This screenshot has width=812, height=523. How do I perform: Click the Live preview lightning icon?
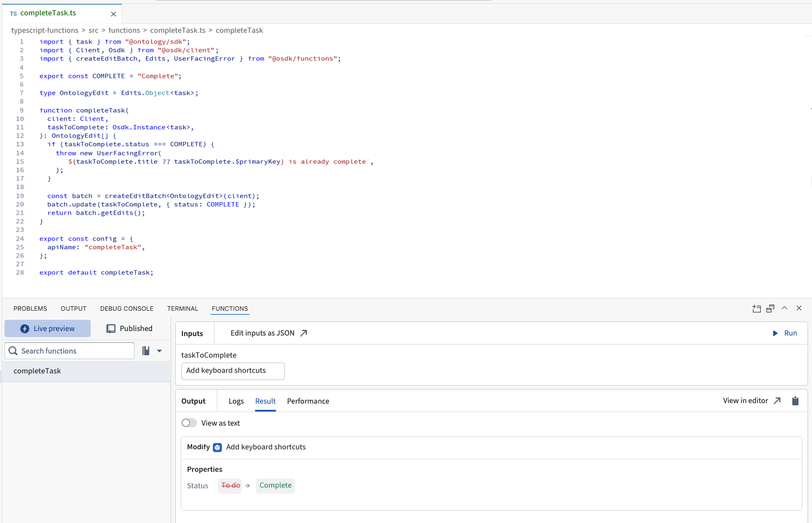click(25, 329)
